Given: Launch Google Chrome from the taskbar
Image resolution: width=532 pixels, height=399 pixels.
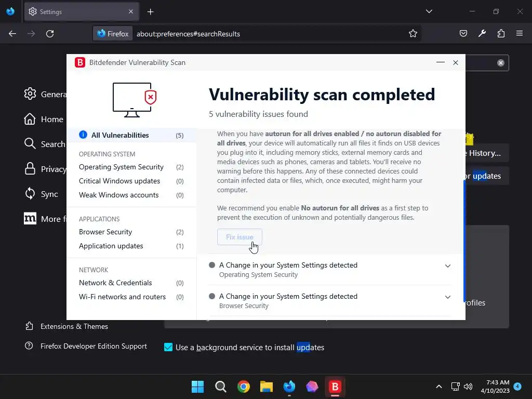Looking at the screenshot, I should 244,387.
